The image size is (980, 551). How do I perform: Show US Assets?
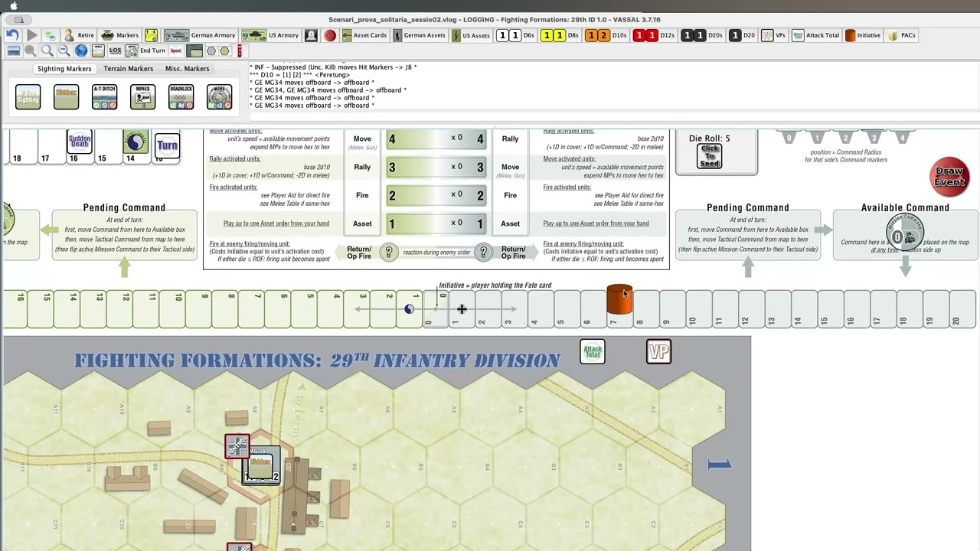[471, 35]
